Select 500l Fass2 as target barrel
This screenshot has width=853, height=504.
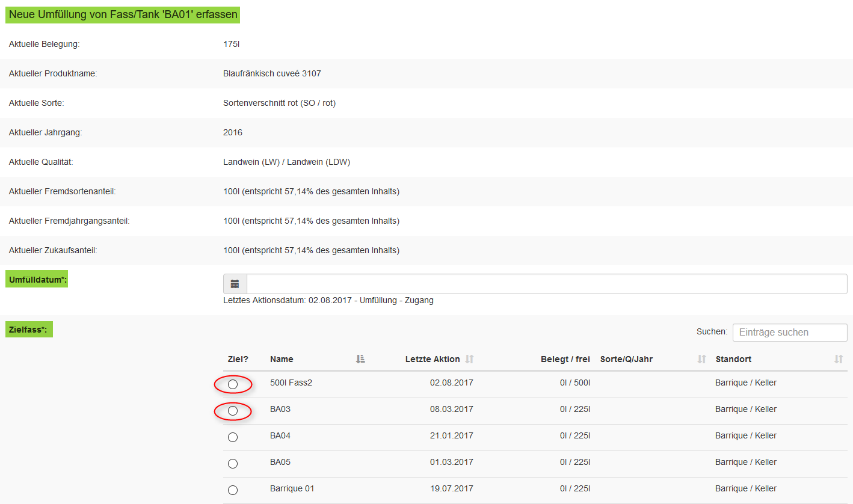click(233, 384)
